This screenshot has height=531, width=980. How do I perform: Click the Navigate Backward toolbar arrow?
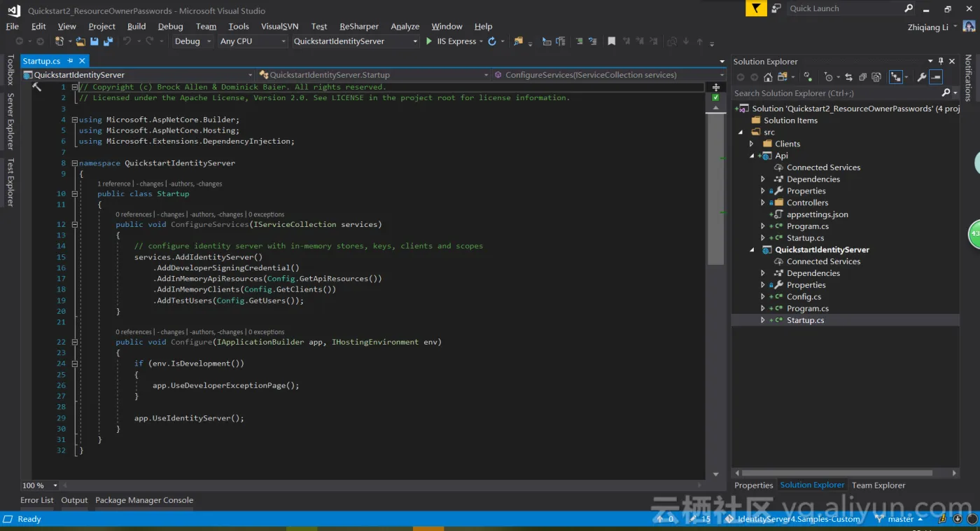[x=20, y=41]
